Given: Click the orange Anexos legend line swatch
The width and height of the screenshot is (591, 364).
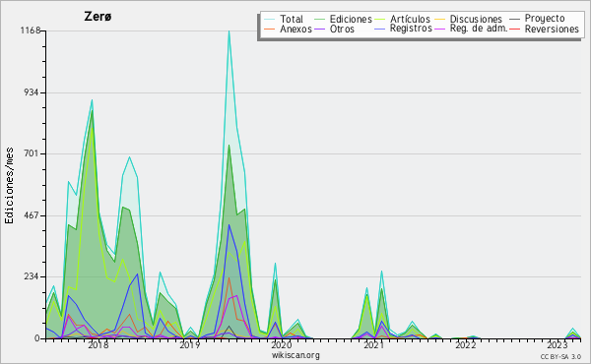Looking at the screenshot, I should pos(269,29).
